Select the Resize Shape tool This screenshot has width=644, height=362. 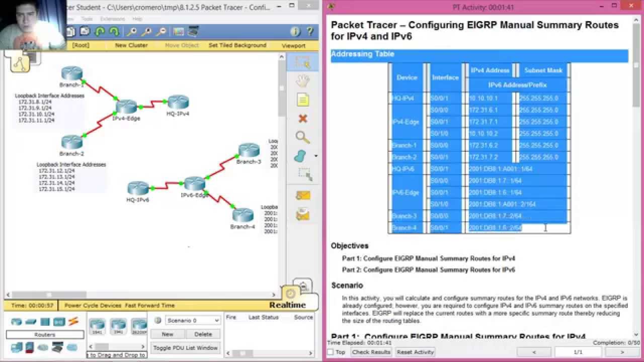pos(304,174)
